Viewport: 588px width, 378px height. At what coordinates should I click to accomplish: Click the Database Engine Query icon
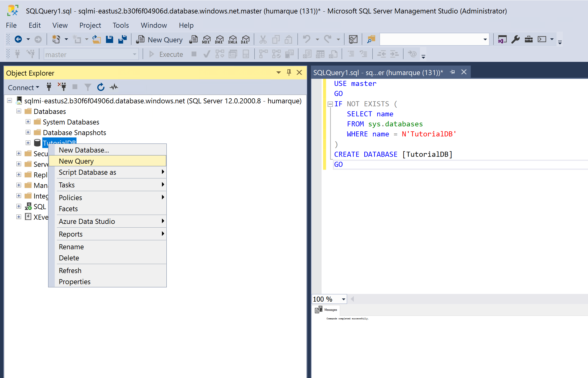coord(194,39)
